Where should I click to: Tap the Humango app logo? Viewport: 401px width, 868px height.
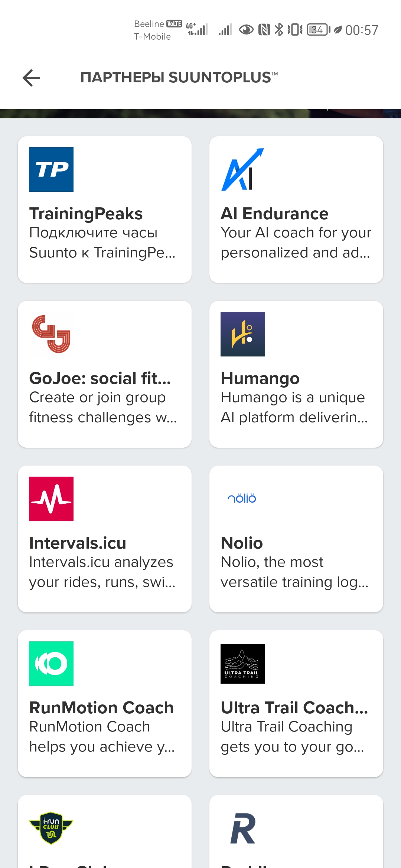point(242,334)
